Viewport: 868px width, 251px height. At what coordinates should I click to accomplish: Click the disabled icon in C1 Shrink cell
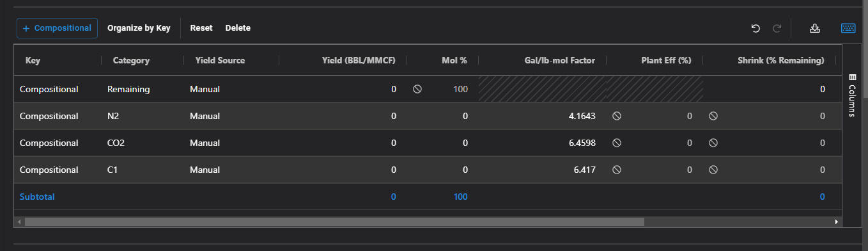[x=713, y=170]
